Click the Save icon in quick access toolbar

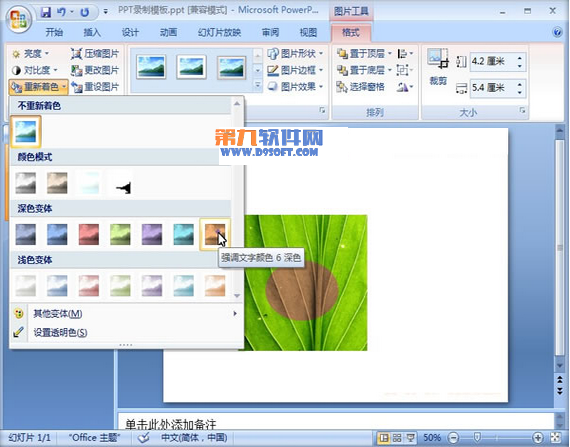46,12
